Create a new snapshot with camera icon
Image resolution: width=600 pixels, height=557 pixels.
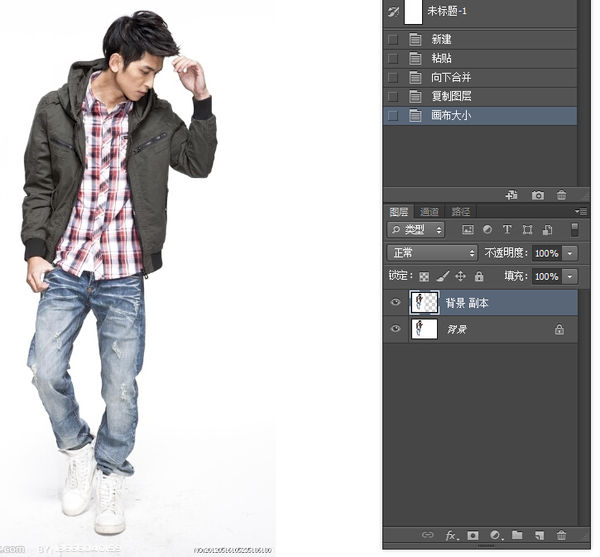point(538,195)
